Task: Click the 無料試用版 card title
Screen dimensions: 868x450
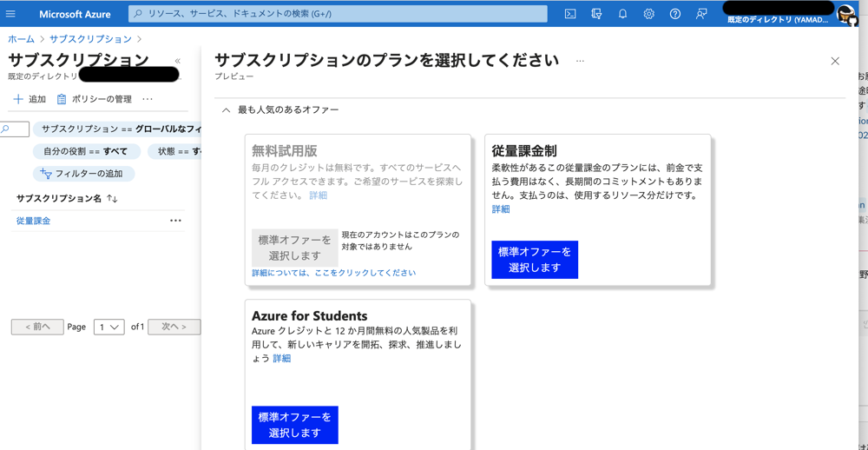Action: [285, 151]
